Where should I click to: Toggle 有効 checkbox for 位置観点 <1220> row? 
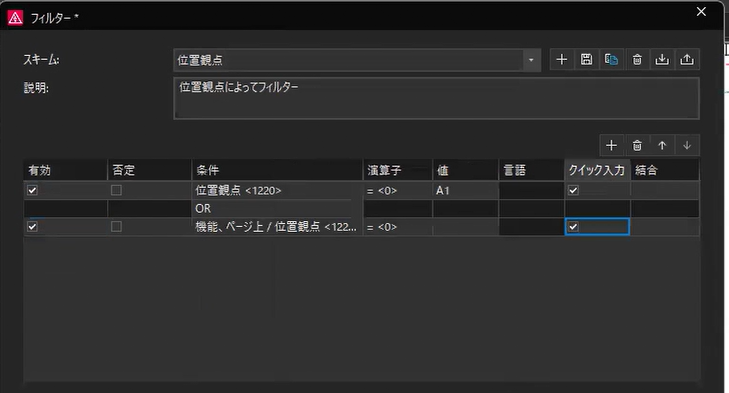(32, 190)
